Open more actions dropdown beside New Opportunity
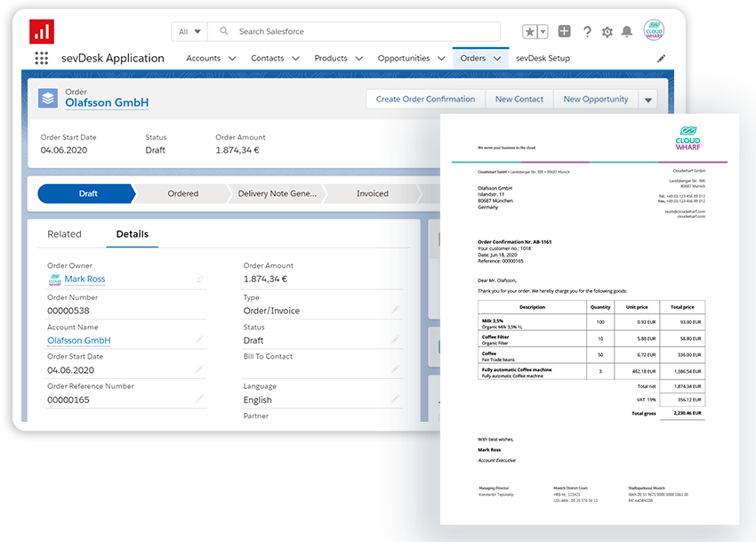The width and height of the screenshot is (756, 542). click(x=647, y=100)
